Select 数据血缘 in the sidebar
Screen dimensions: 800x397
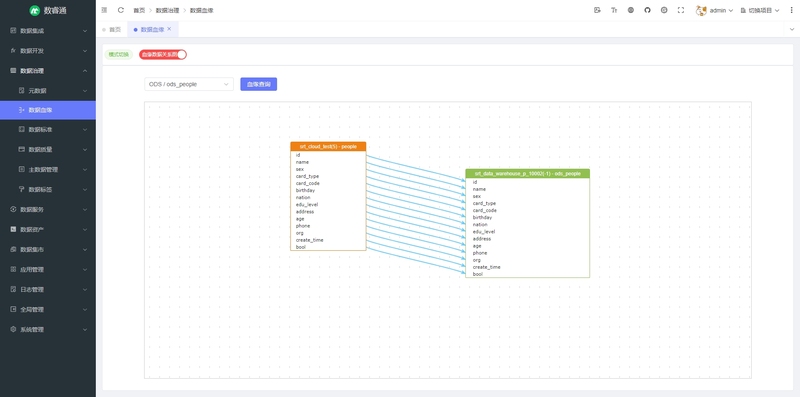(x=48, y=110)
